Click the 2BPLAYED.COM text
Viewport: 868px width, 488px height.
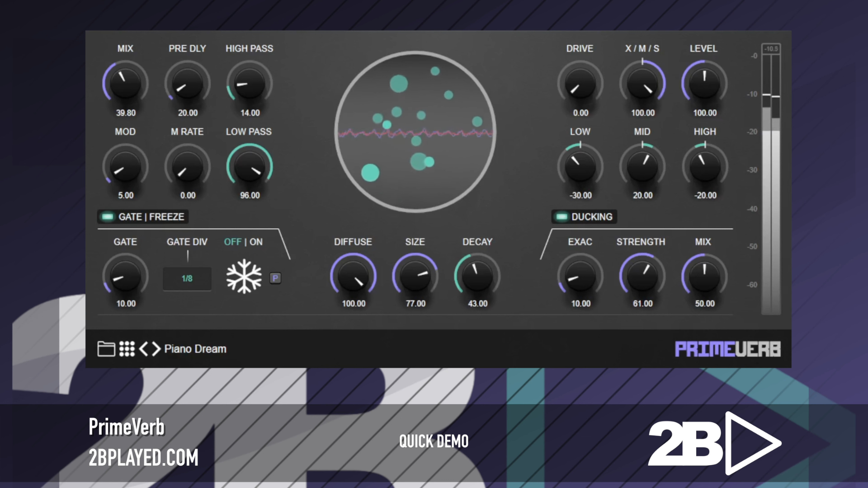[x=143, y=457]
